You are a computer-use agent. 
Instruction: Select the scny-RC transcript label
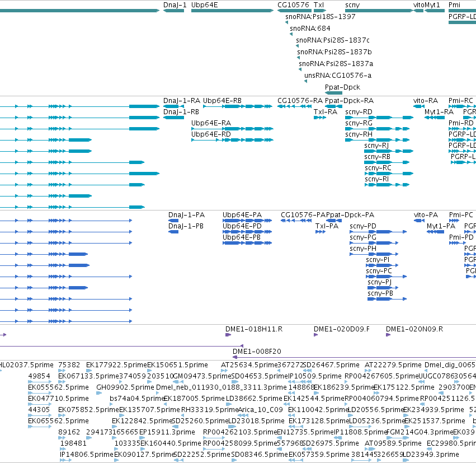(378, 168)
